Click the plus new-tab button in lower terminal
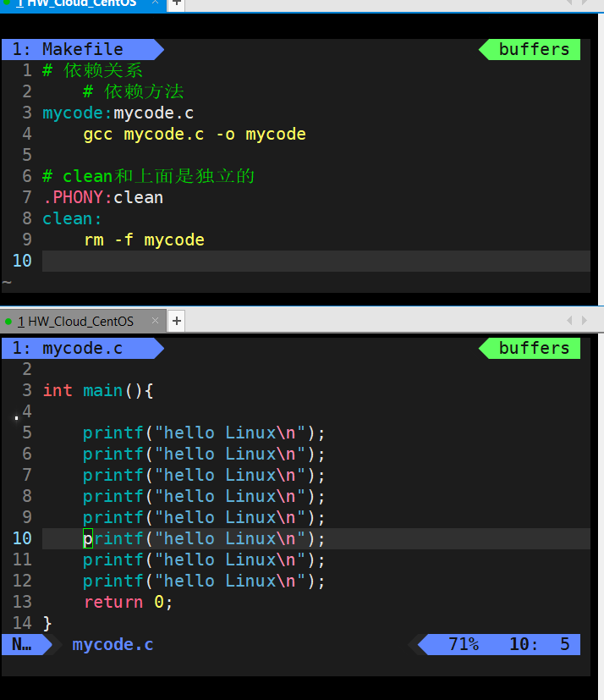 (x=177, y=321)
